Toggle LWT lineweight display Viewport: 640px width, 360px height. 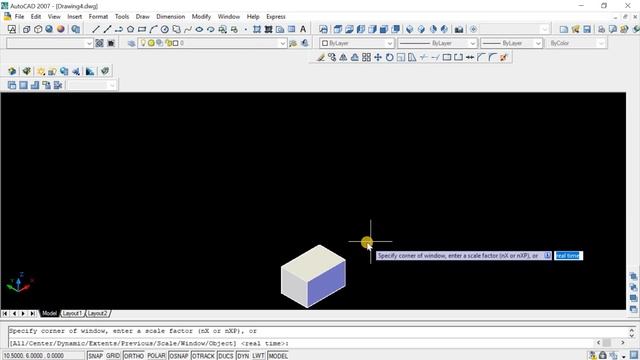[258, 356]
